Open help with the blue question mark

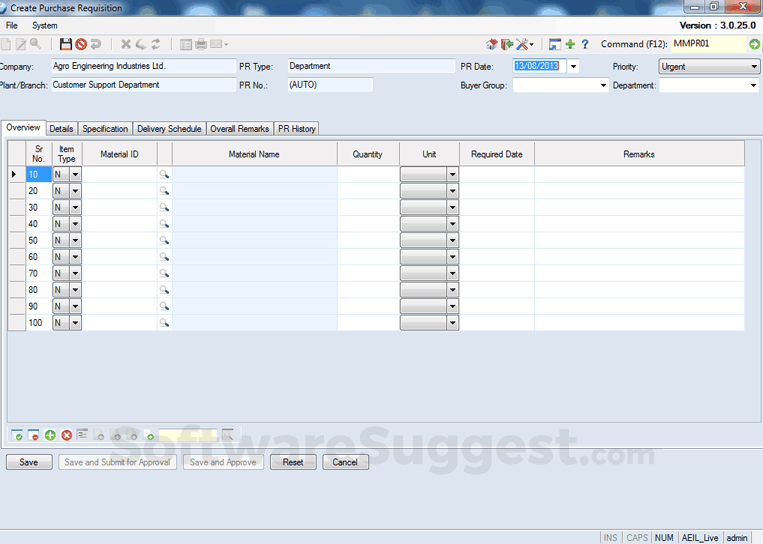(585, 44)
